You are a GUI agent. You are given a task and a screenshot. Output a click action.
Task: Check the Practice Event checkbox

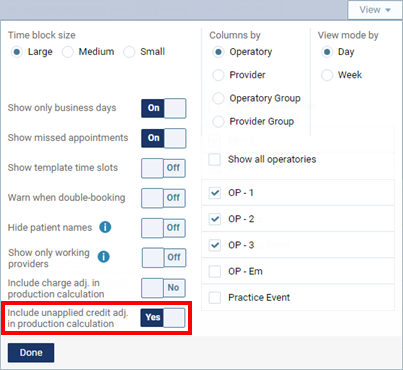[215, 297]
